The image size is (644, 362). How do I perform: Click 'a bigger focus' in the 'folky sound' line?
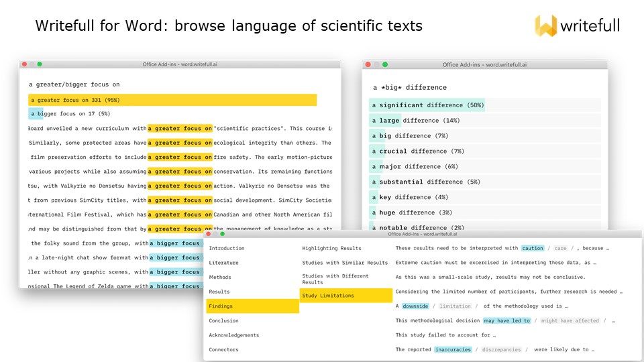point(175,243)
